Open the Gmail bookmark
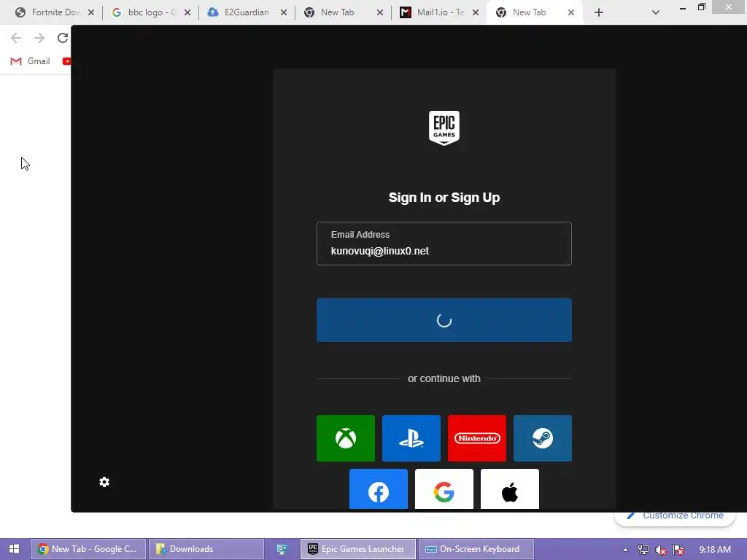This screenshot has width=747, height=560. [x=30, y=61]
